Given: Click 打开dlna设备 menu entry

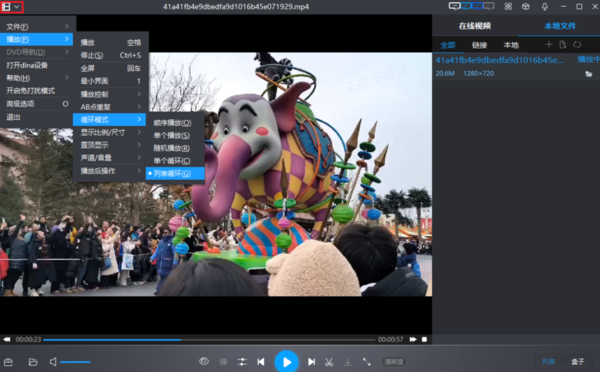Looking at the screenshot, I should click(x=37, y=65).
